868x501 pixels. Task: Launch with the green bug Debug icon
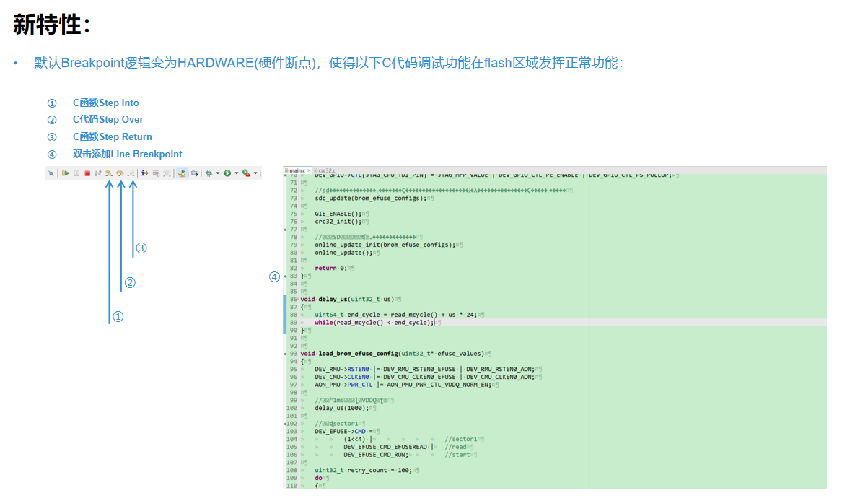(x=209, y=173)
